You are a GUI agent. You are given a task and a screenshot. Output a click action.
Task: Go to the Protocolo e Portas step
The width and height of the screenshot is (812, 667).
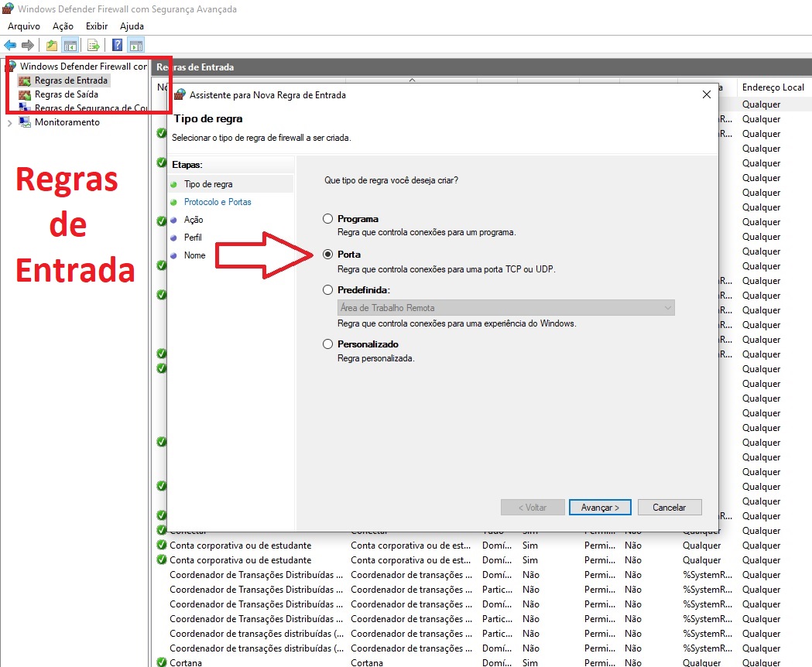(x=218, y=202)
